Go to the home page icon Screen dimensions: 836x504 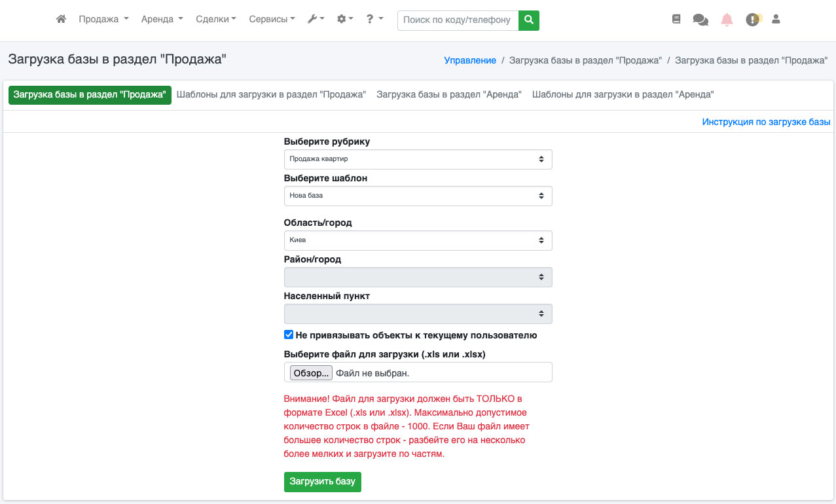pyautogui.click(x=61, y=20)
